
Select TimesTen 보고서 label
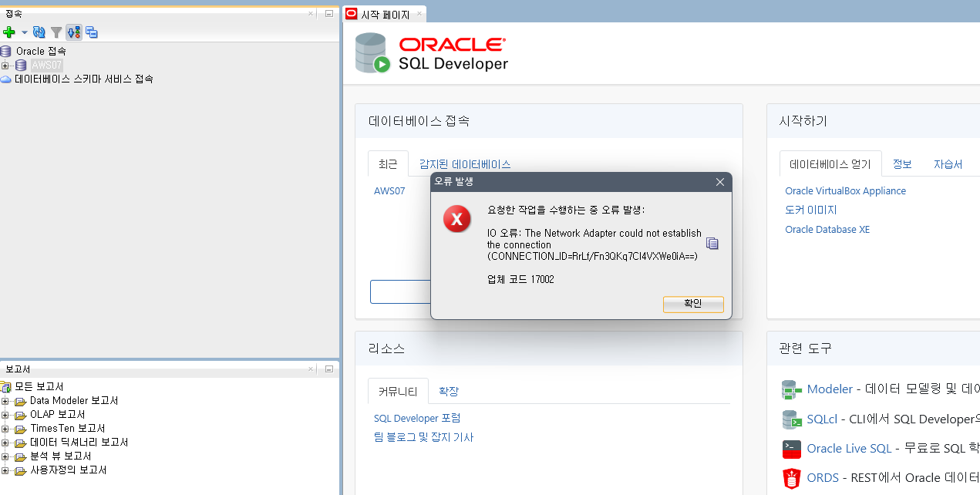click(68, 429)
